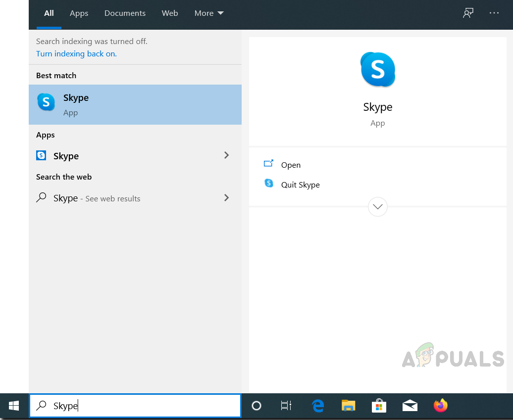Expand more actions with the down chevron
The image size is (513, 420).
[x=378, y=206]
